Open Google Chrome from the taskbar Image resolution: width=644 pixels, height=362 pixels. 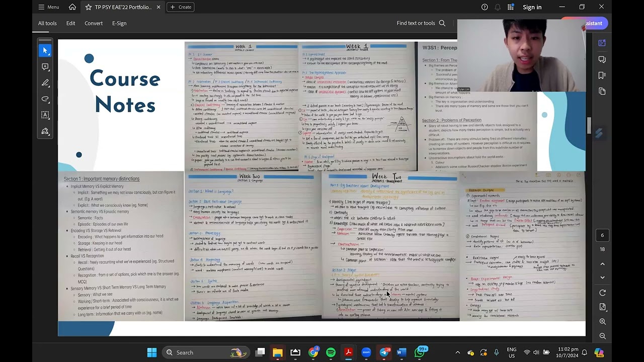[313, 352]
